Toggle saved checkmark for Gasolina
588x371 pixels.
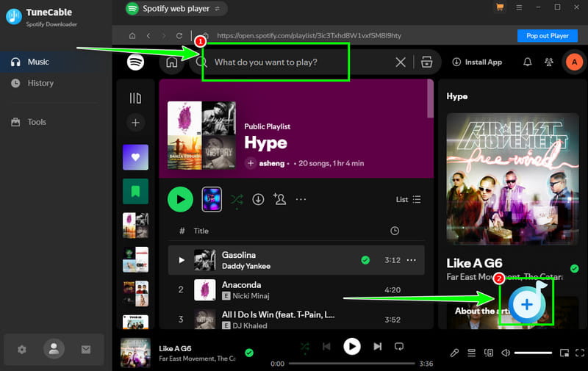click(365, 260)
